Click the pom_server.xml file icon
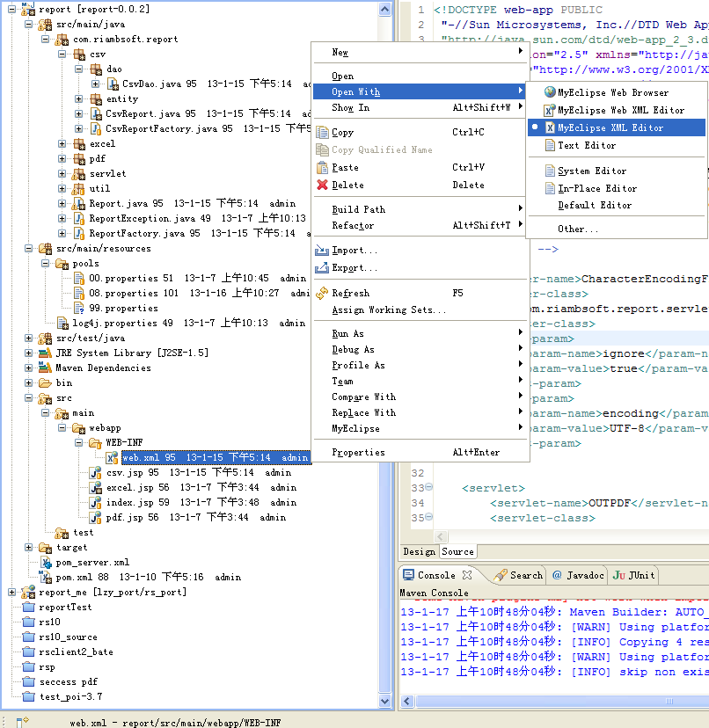The image size is (709, 728). [x=46, y=562]
